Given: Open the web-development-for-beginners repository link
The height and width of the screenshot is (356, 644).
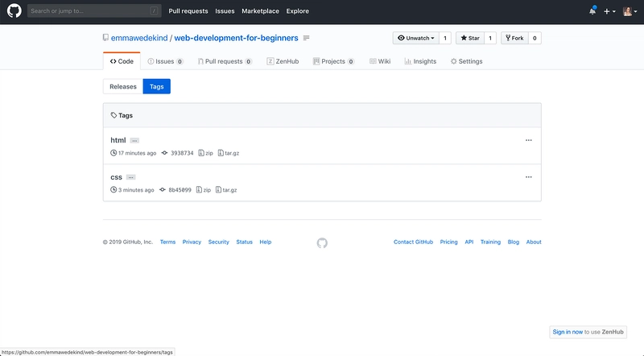Looking at the screenshot, I should point(236,38).
